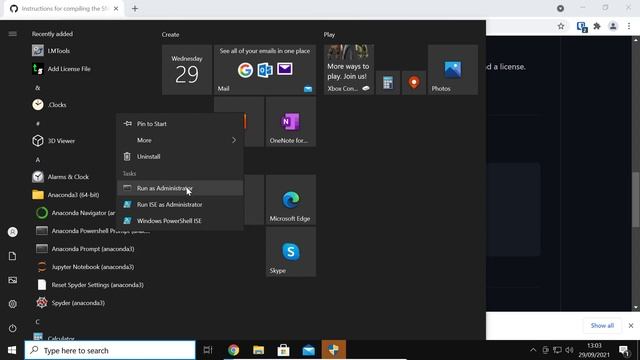The height and width of the screenshot is (360, 640).
Task: Launch .Clocks app from list
Action: click(57, 105)
